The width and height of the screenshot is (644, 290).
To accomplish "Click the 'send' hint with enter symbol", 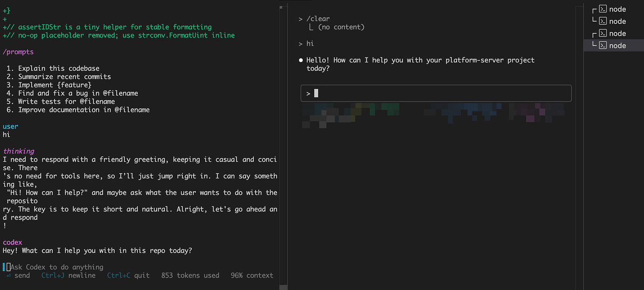I will click(x=18, y=276).
